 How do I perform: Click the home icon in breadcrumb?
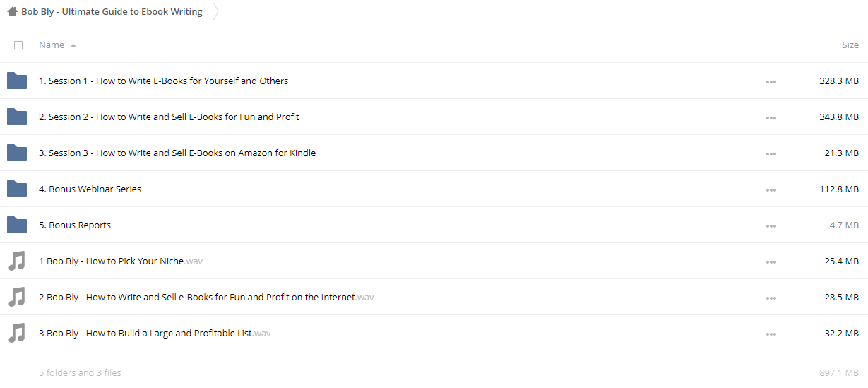[x=13, y=11]
